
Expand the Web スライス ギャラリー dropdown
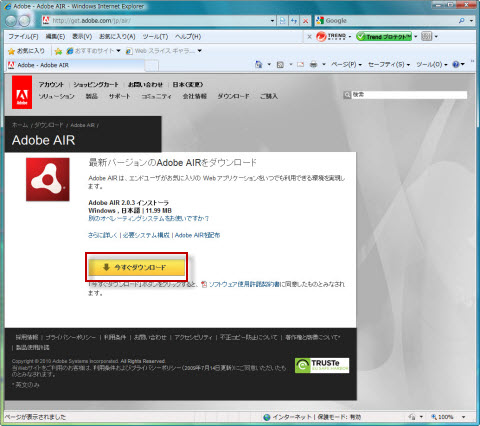(200, 51)
